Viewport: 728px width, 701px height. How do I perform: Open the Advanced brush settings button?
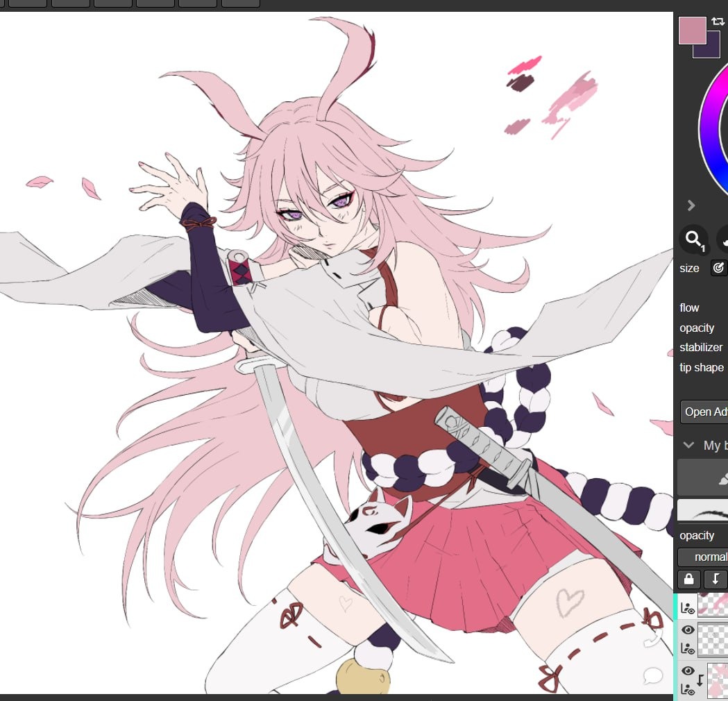pos(704,412)
